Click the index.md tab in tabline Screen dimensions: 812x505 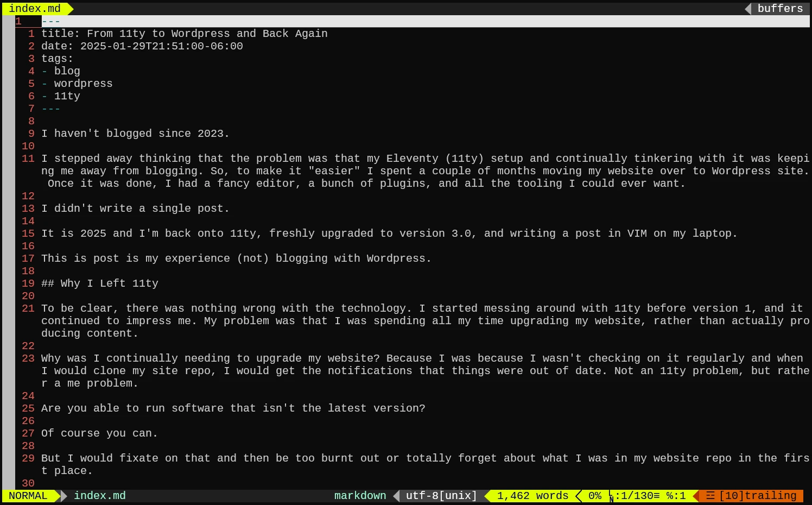35,8
